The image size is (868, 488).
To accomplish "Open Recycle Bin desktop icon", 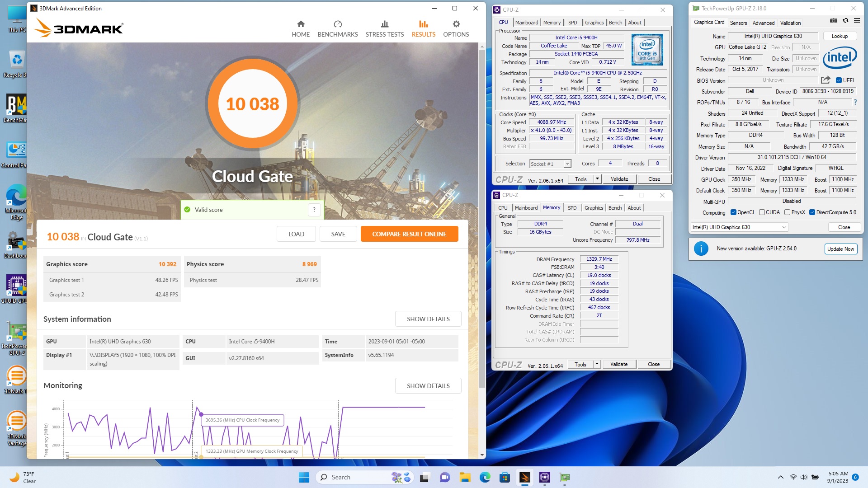I will (x=16, y=64).
